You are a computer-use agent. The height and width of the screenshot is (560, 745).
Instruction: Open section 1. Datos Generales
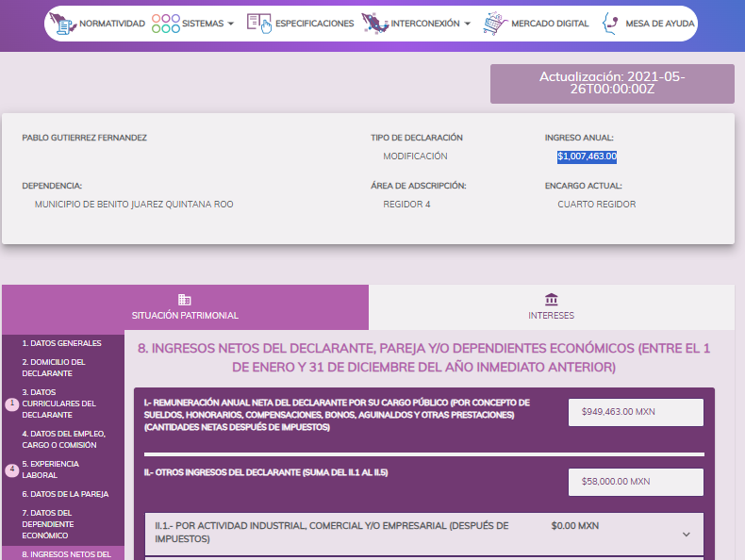pos(61,343)
